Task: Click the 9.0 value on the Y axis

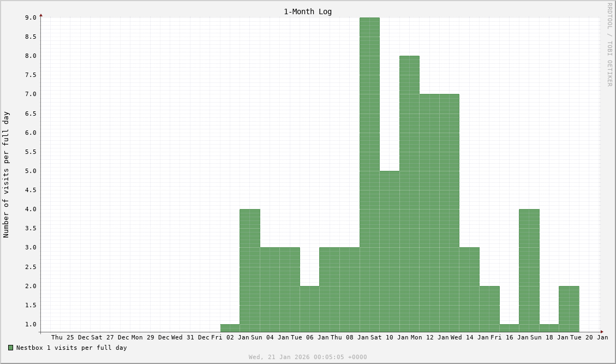Action: 31,17
